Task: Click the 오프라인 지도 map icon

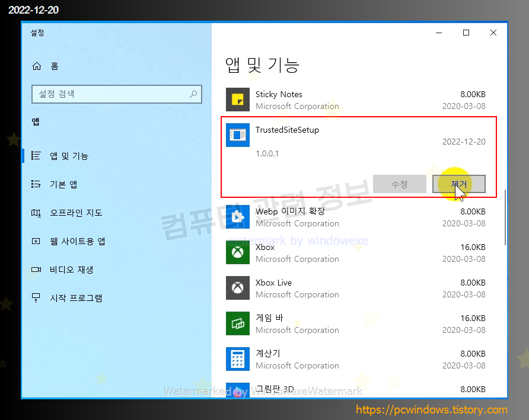Action: click(x=36, y=213)
